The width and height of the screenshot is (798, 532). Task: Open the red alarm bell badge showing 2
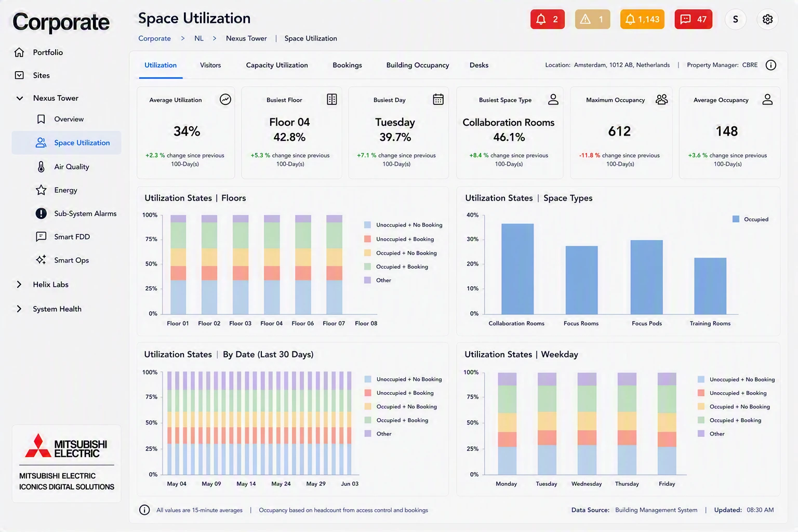[548, 19]
